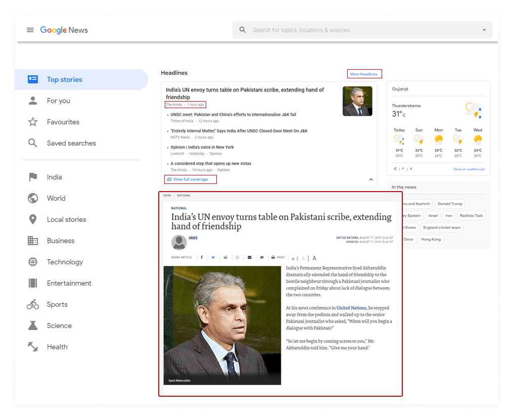Share article on Facebook

pyautogui.click(x=202, y=257)
